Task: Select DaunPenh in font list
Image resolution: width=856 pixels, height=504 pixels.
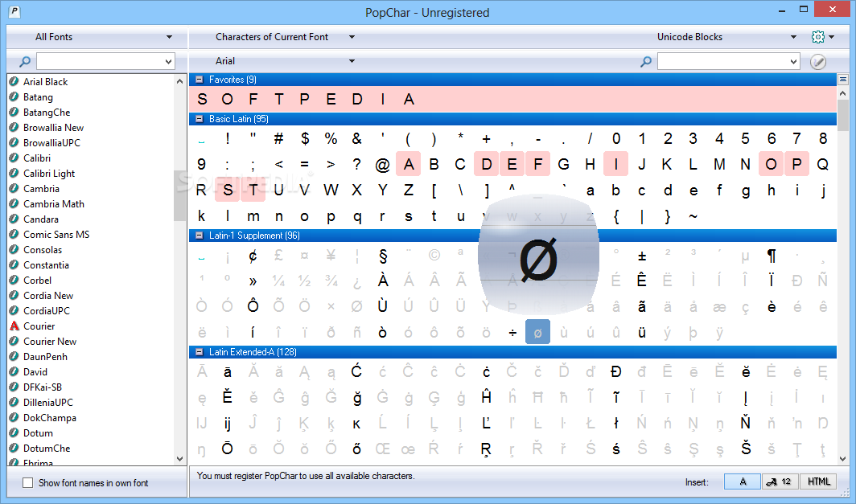Action: pos(45,357)
